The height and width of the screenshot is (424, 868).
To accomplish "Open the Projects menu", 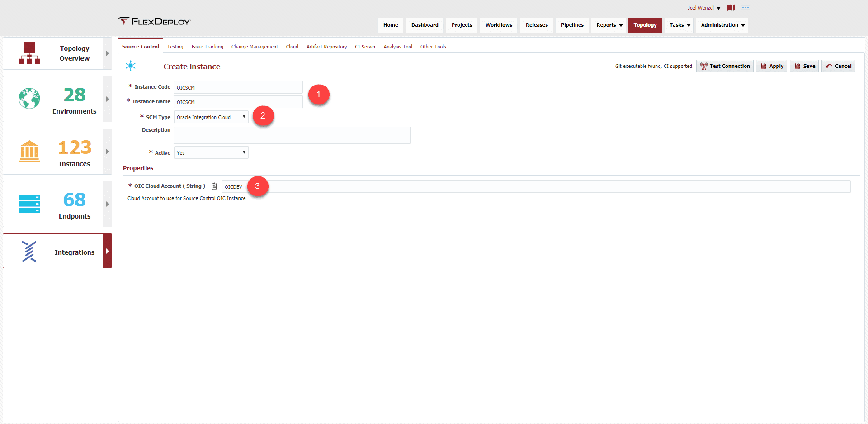I will (462, 25).
